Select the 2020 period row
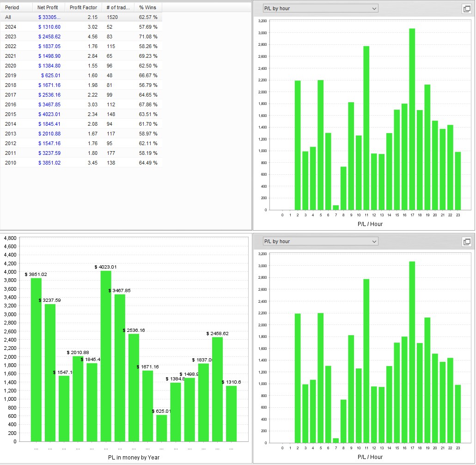 pos(81,66)
